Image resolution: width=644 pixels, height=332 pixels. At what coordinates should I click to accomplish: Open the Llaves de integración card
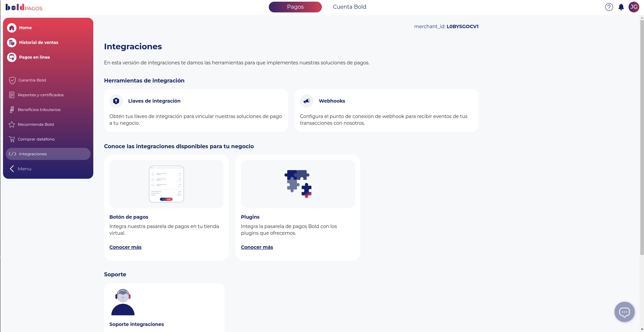[196, 110]
